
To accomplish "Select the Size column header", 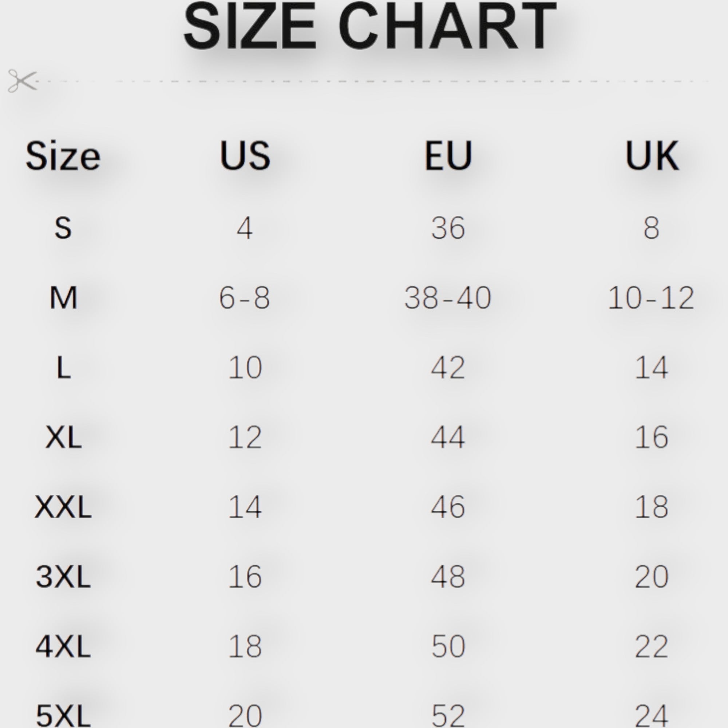I will pos(63,156).
